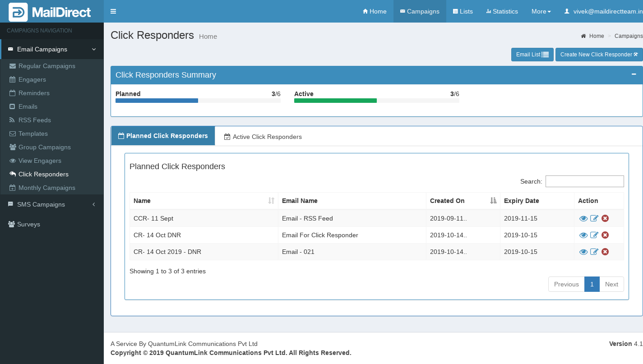Open Surveys from the sidebar
The height and width of the screenshot is (364, 643).
click(28, 224)
